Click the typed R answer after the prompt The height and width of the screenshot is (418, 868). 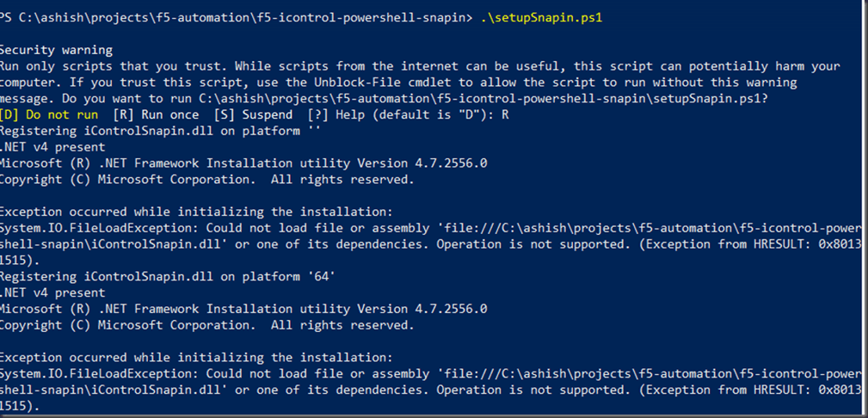click(x=507, y=114)
